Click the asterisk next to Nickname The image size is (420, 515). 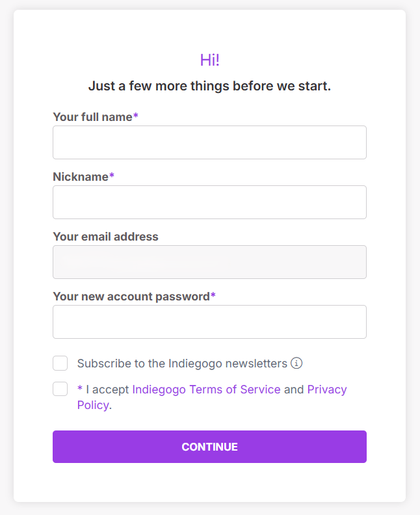112,176
